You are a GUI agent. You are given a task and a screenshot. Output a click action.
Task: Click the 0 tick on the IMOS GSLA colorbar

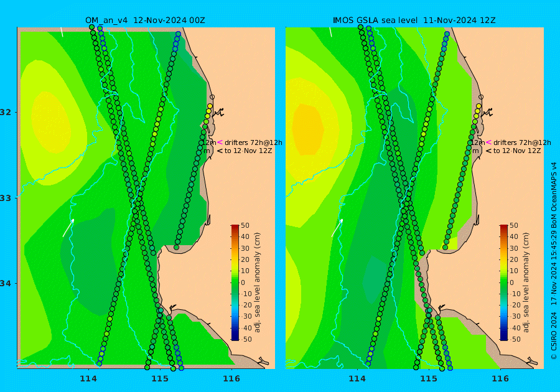pos(511,282)
